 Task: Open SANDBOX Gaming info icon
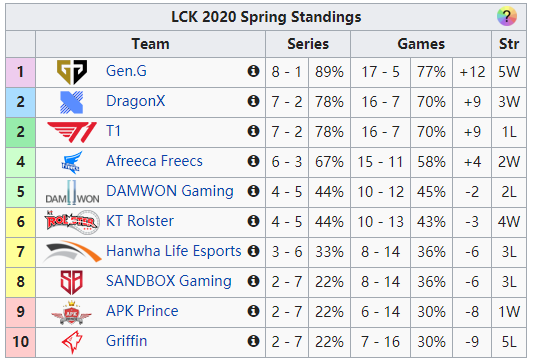253,281
